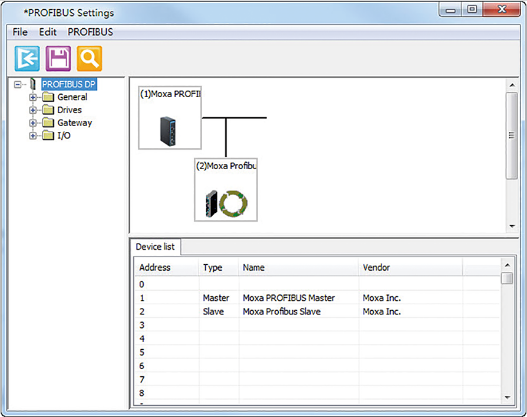
Task: Click the I/O folder icon in tree
Action: point(48,135)
